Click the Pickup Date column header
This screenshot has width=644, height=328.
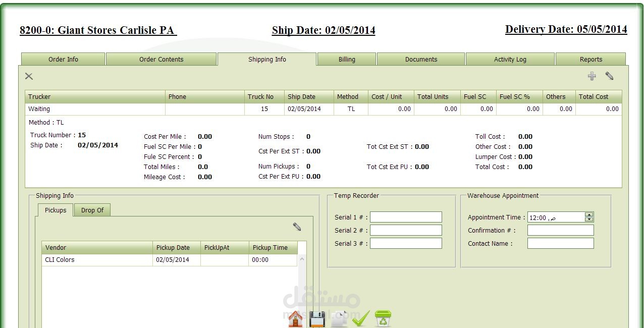pos(177,247)
